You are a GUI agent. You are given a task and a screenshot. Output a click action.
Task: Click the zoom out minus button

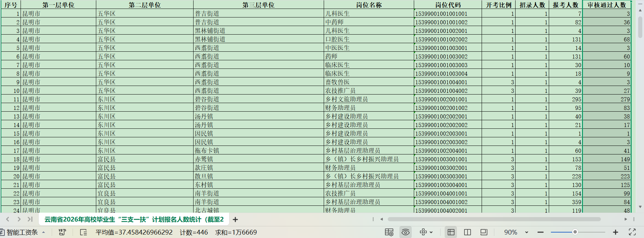[541, 232]
